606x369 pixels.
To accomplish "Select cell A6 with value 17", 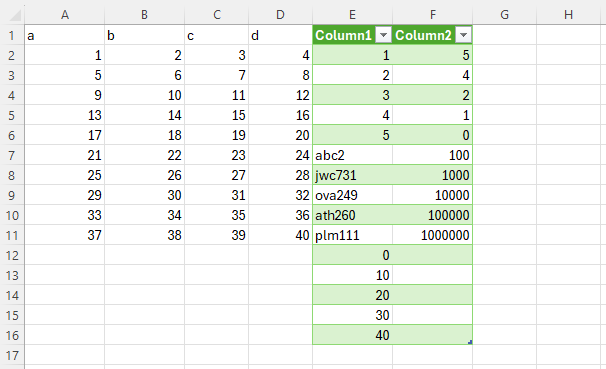I will [65, 135].
